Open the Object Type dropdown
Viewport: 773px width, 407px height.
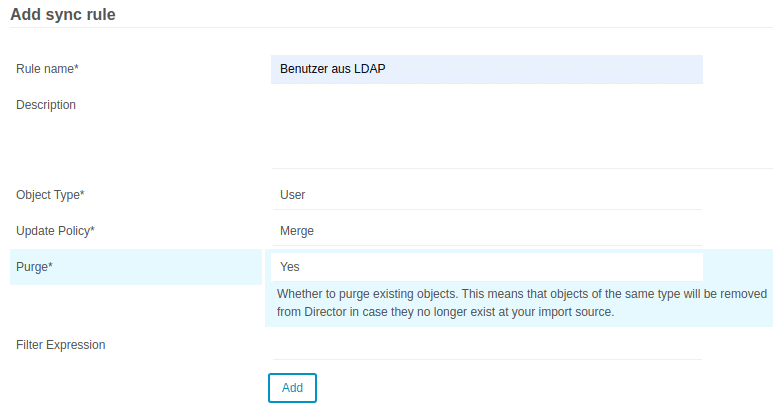(486, 195)
